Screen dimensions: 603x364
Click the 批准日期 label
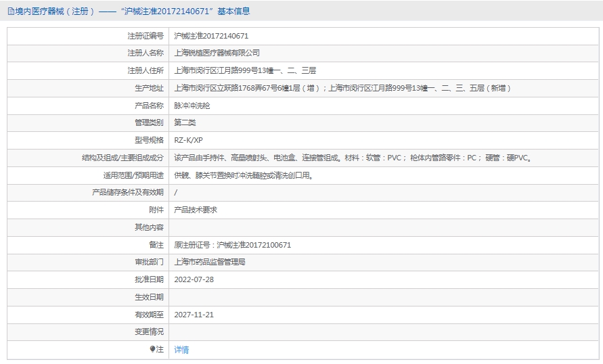coord(149,279)
